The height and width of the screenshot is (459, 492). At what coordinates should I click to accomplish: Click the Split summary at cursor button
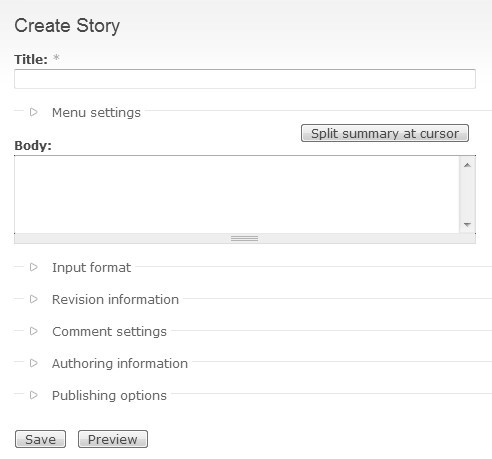(385, 133)
